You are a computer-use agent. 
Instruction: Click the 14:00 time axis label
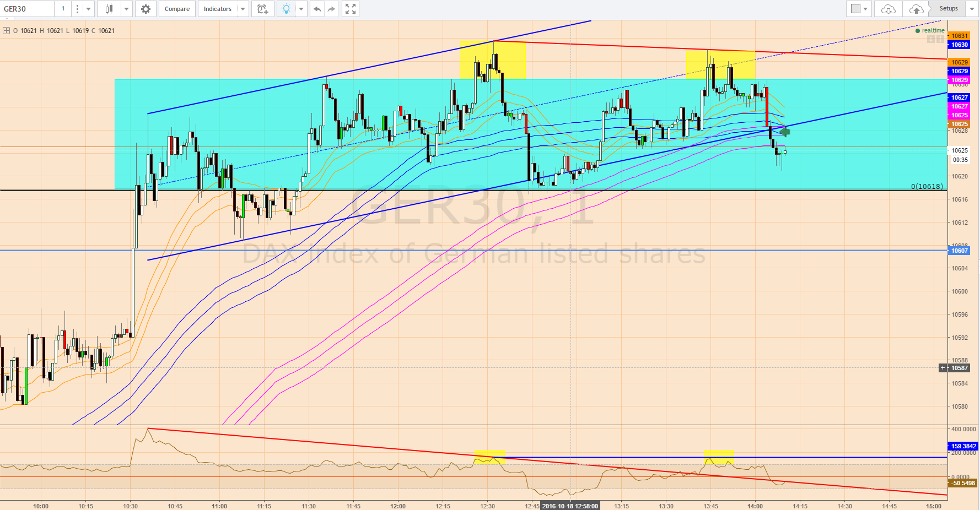click(755, 506)
